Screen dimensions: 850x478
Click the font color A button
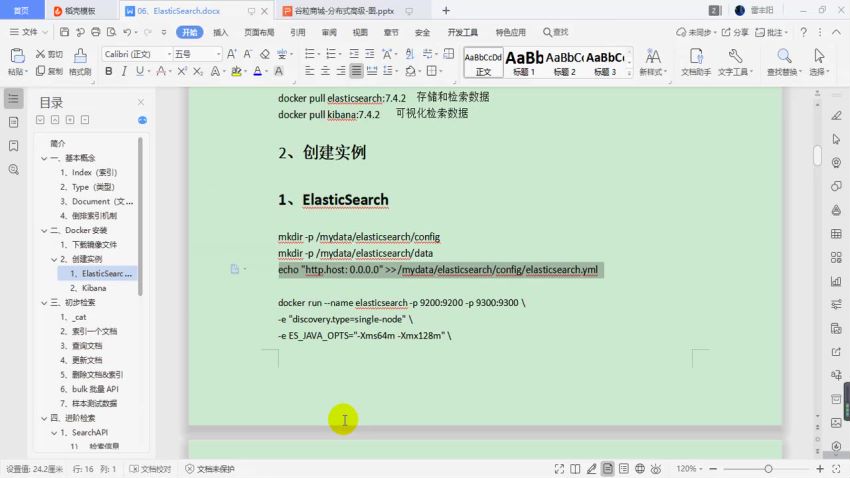pyautogui.click(x=257, y=71)
